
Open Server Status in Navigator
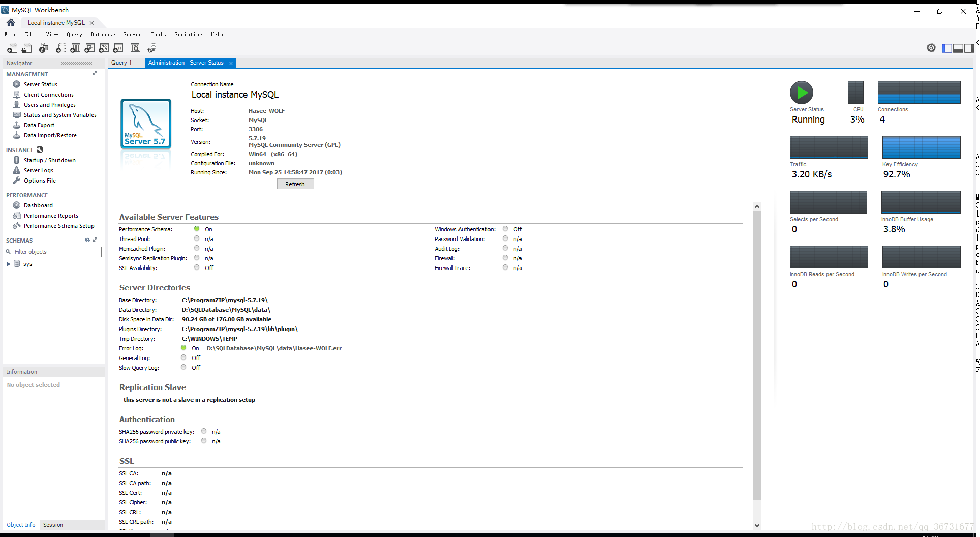point(40,84)
